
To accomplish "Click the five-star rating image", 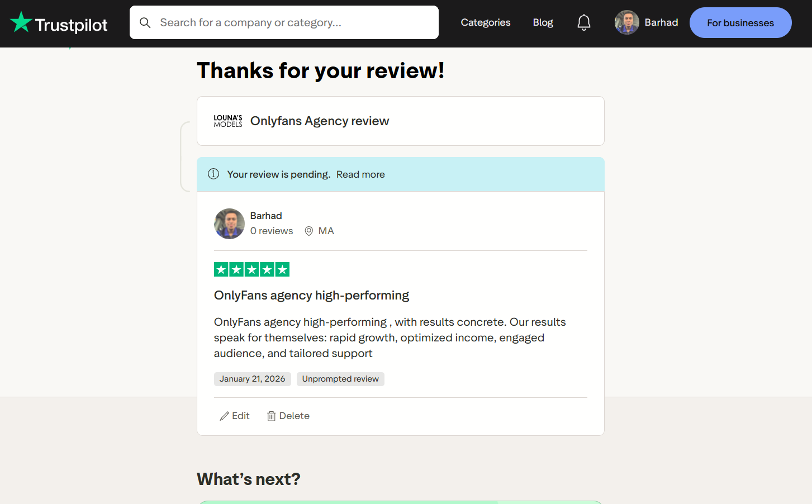I will (x=251, y=270).
